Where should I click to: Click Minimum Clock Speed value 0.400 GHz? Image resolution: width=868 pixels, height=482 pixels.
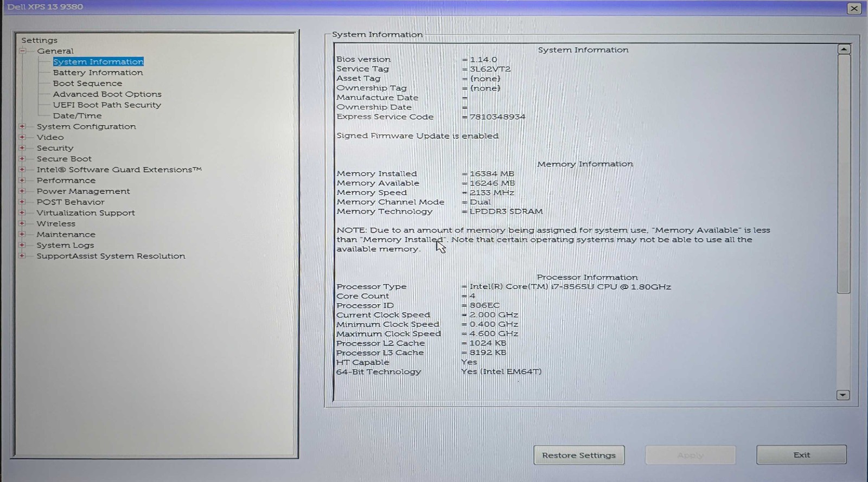coord(494,325)
